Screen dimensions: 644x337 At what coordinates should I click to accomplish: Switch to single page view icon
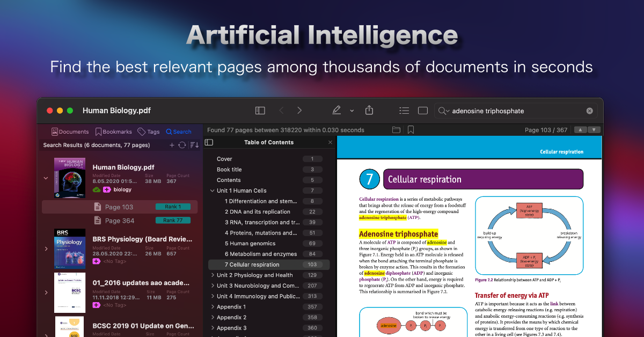[423, 111]
